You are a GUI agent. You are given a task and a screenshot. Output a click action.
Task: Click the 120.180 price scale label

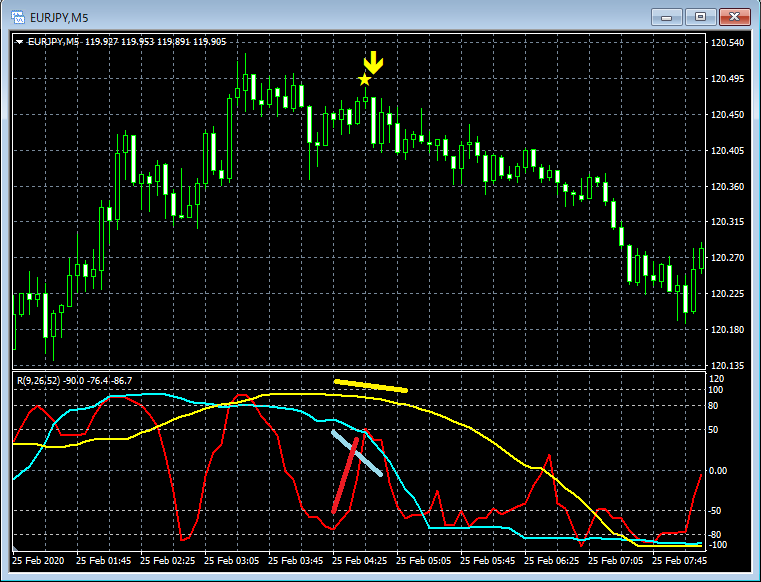point(727,330)
